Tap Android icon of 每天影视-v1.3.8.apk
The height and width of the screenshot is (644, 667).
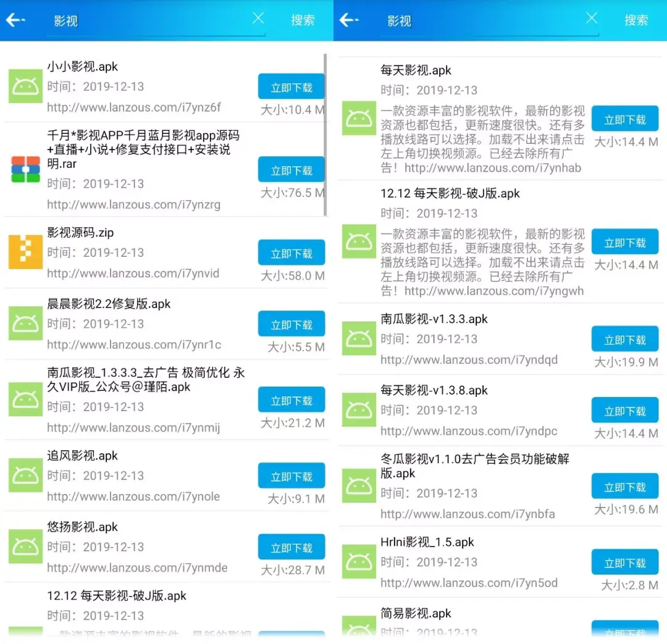tap(359, 410)
